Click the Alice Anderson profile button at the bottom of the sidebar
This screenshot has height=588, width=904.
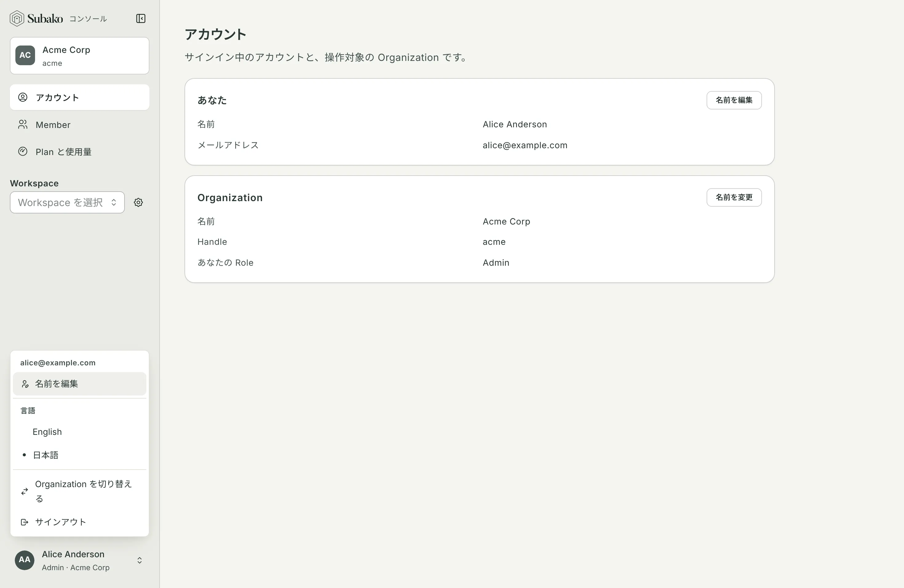(x=79, y=560)
